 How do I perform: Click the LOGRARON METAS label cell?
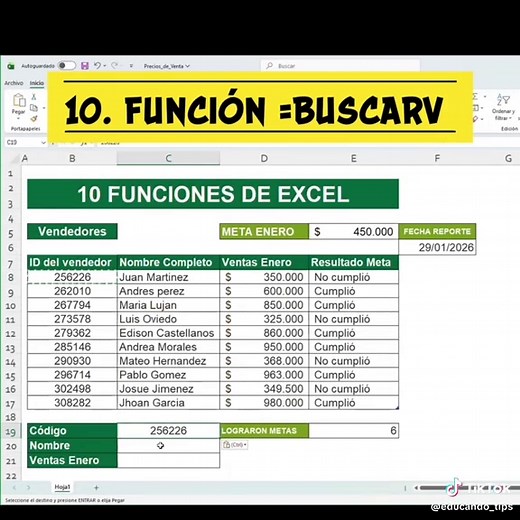(x=264, y=431)
